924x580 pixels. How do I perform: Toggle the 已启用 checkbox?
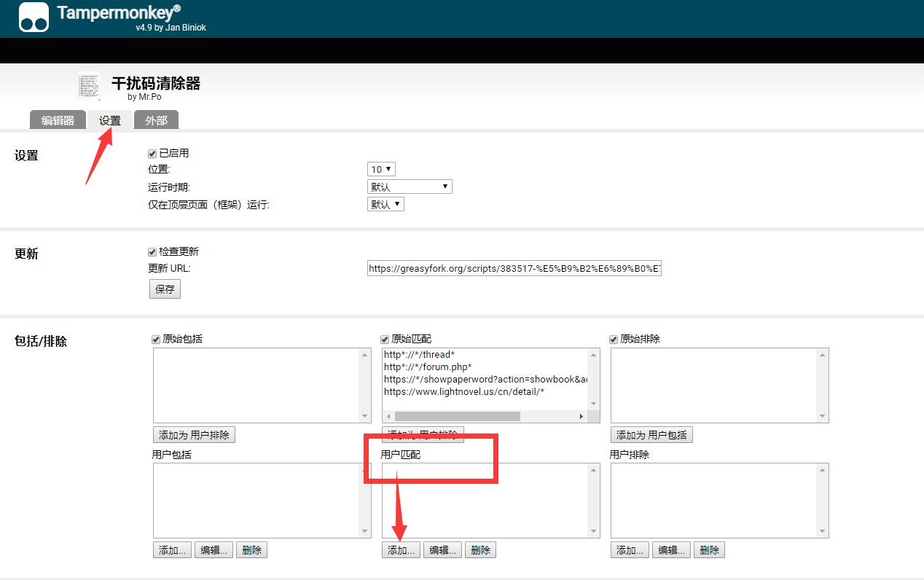[x=152, y=154]
